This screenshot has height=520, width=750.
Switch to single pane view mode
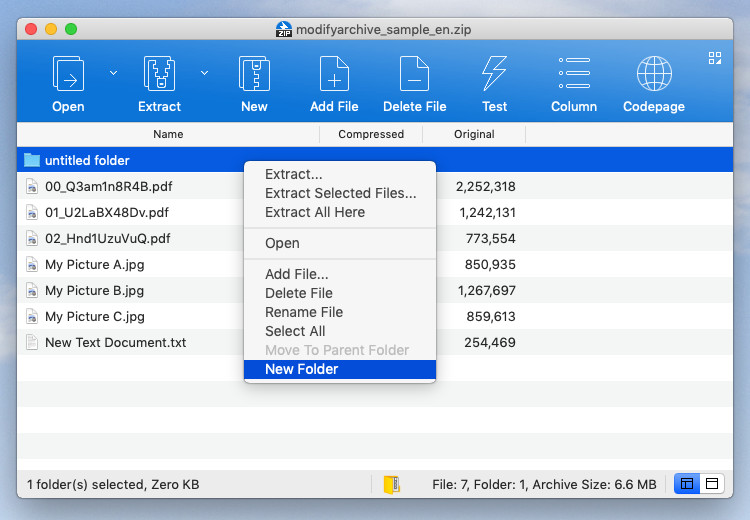coord(712,484)
